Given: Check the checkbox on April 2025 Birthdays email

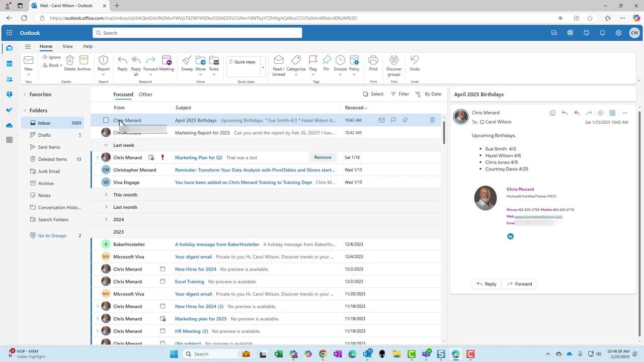Looking at the screenshot, I should point(106,120).
